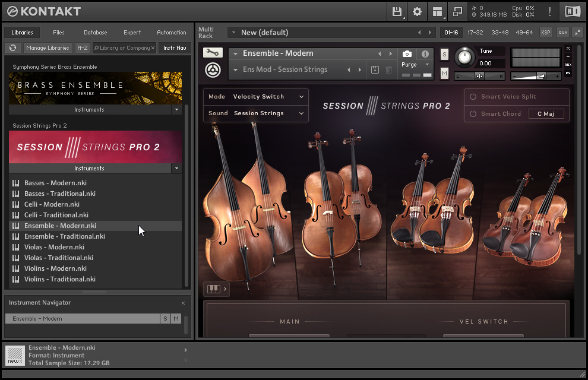Mute the Ensemble - Modern instrument in header
The height and width of the screenshot is (380, 588).
coord(444,73)
